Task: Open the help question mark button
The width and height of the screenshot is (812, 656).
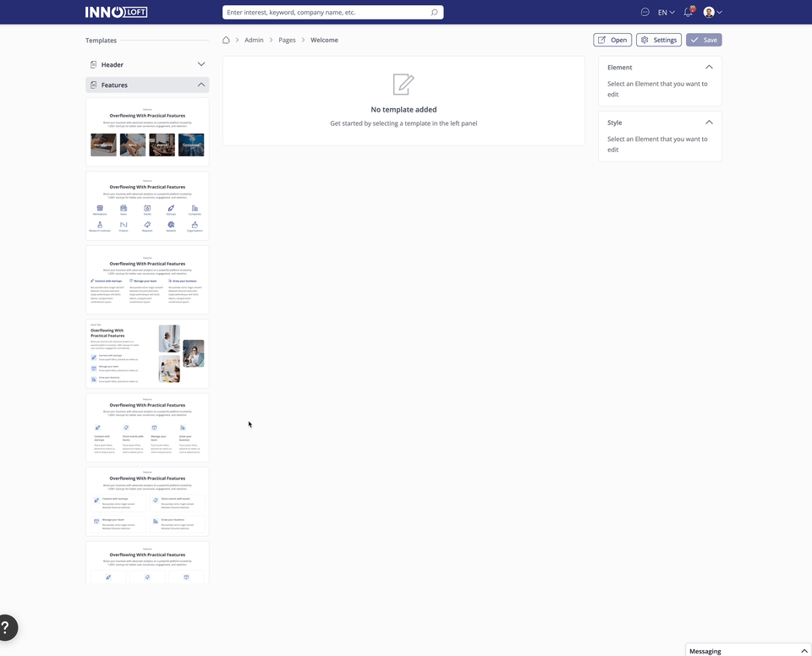Action: click(x=6, y=628)
